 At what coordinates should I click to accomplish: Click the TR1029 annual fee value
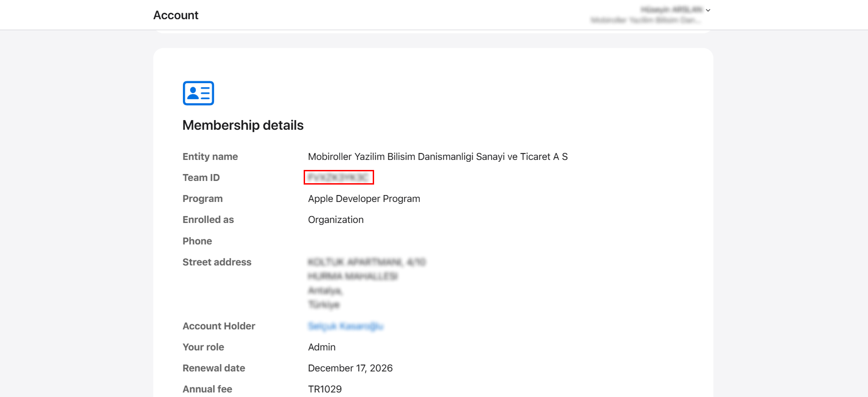[325, 389]
